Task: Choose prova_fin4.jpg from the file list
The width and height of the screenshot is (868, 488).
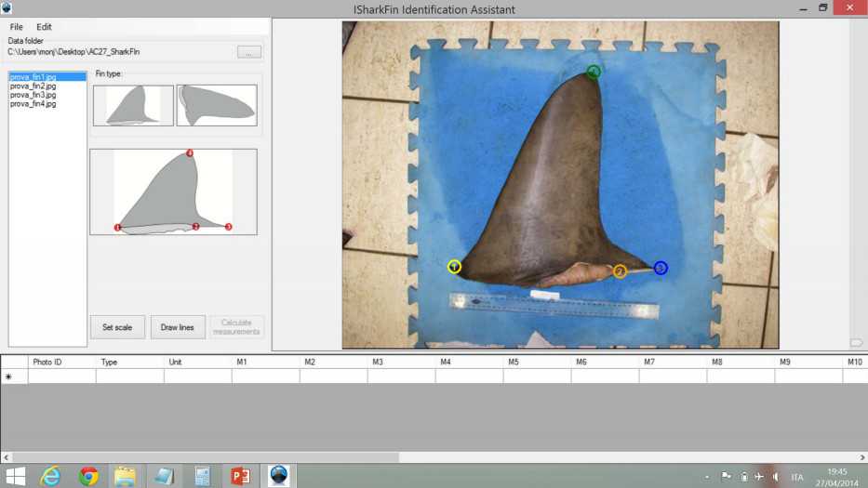Action: (x=33, y=104)
